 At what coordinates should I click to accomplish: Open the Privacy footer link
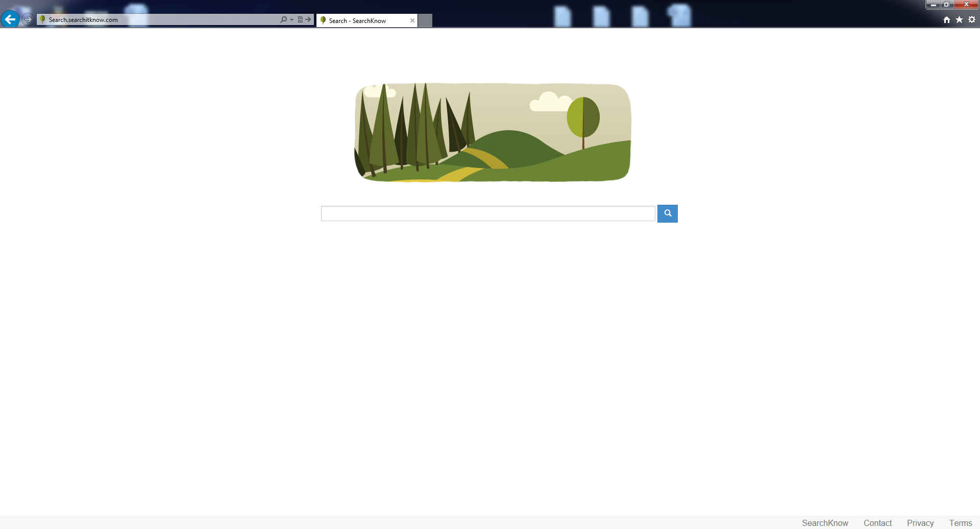tap(920, 523)
